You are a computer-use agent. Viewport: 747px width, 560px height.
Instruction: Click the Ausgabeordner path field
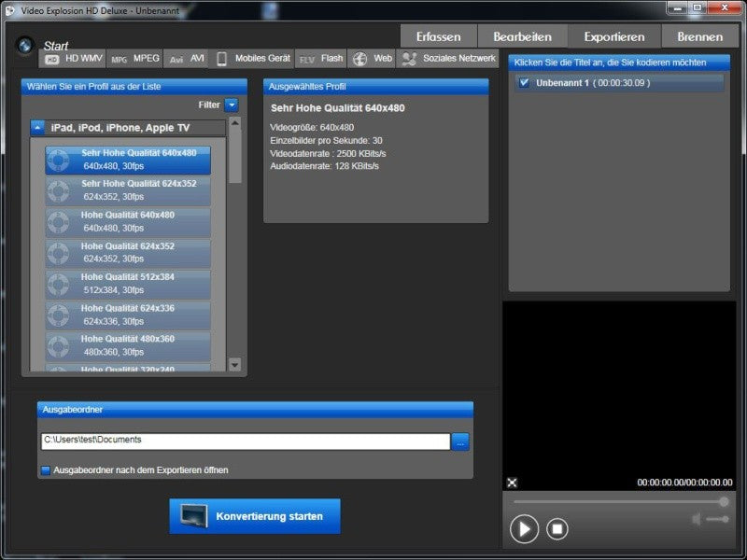point(246,441)
